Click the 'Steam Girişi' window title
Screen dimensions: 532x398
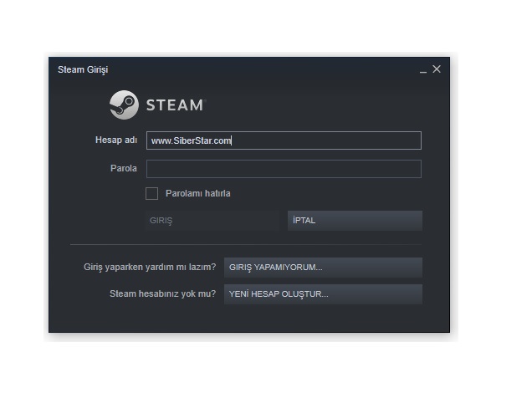point(83,70)
